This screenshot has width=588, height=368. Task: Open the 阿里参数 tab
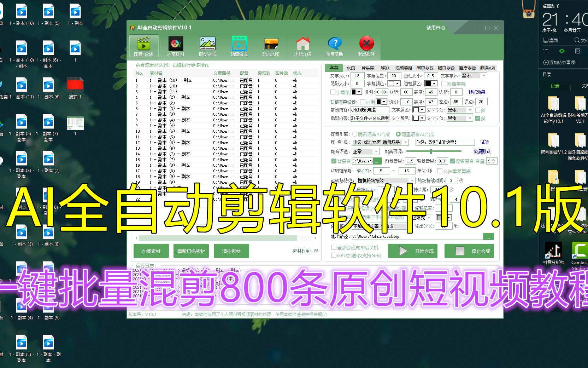click(425, 68)
